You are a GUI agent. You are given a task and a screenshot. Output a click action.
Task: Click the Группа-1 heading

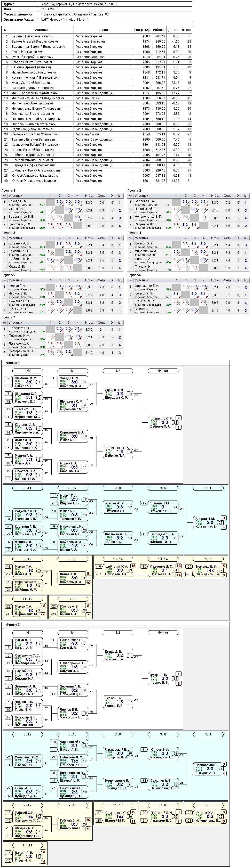9,191
